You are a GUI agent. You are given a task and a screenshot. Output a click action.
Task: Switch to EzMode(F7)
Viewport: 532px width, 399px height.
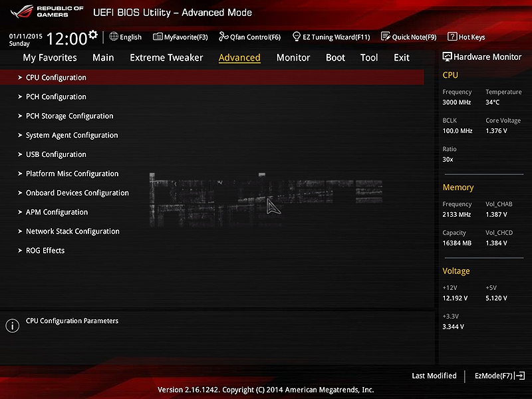tap(500, 376)
